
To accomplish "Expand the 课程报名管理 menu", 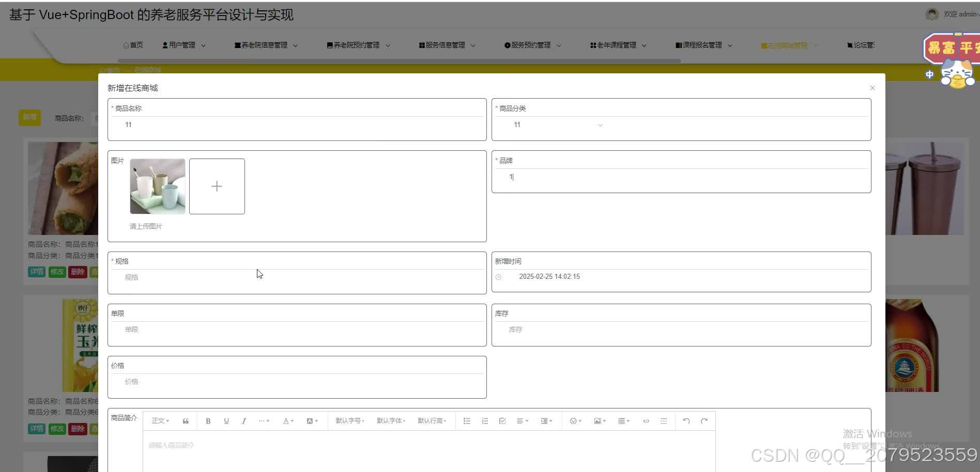I will point(704,45).
